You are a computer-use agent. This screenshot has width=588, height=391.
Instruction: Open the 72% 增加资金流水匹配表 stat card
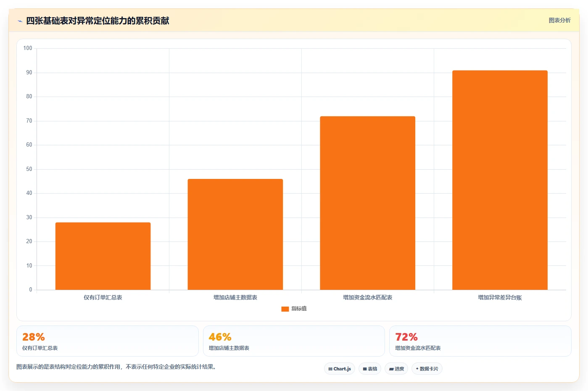click(480, 341)
